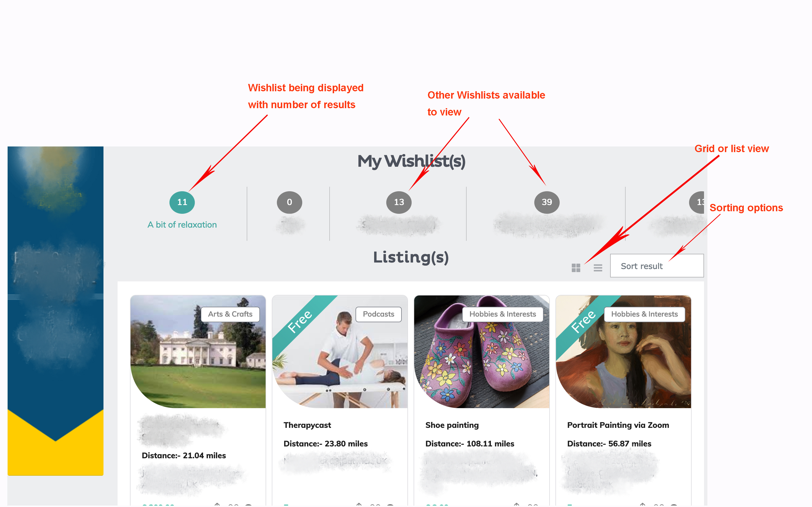812x507 pixels.
Task: Select the partially visible wishlist circle at right edge
Action: [697, 202]
